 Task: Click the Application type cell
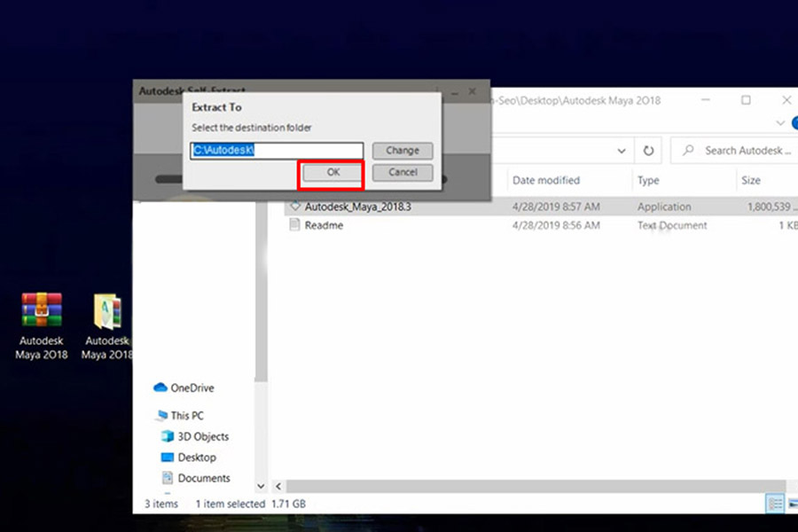click(664, 207)
